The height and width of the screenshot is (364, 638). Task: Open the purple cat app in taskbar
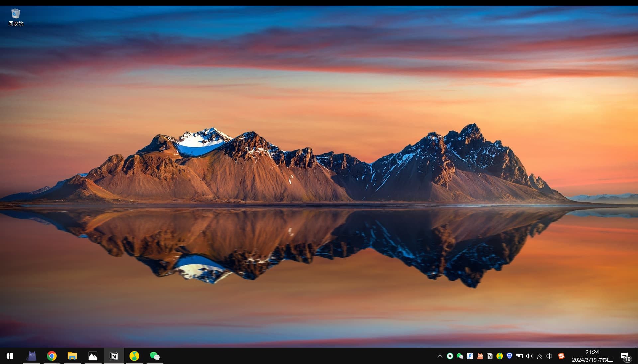(32, 356)
